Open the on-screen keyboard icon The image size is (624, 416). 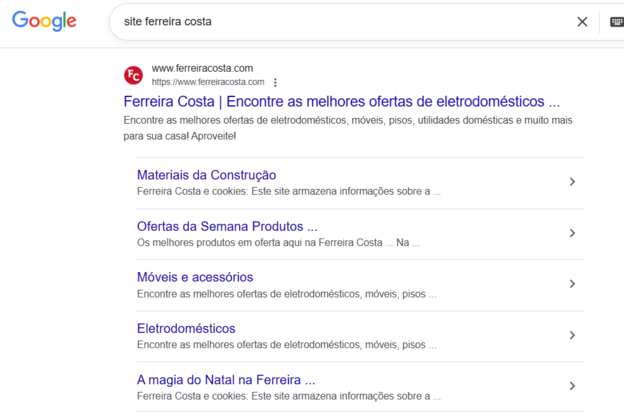tap(617, 22)
